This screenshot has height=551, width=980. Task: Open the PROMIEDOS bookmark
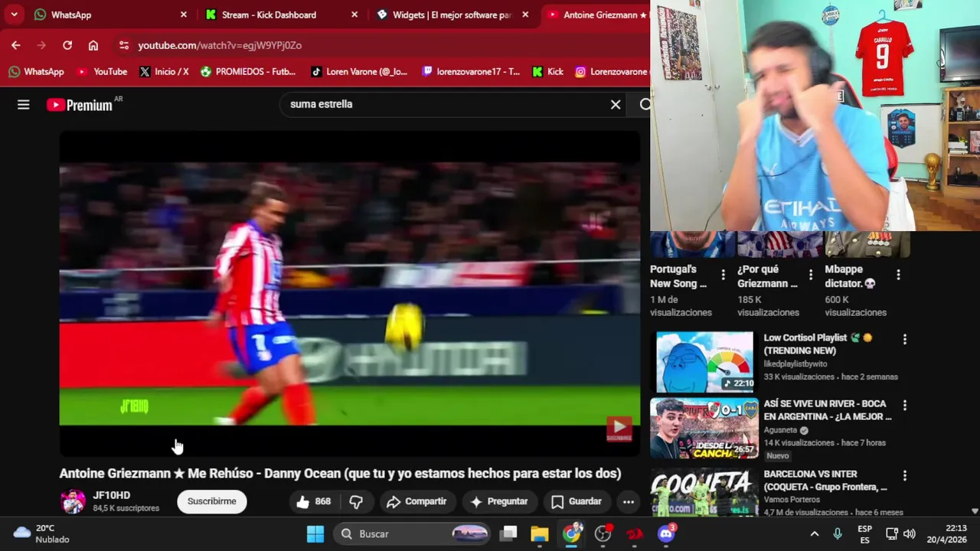click(247, 71)
